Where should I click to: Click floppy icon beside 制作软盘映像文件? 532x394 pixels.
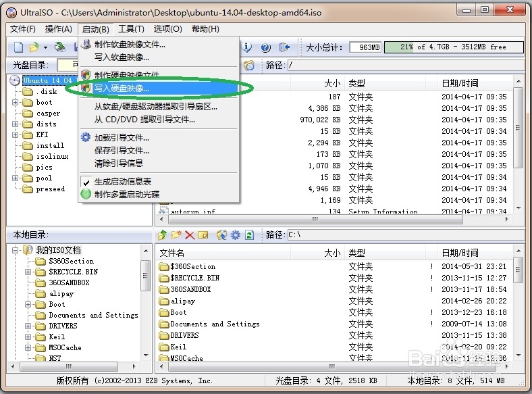tap(86, 44)
